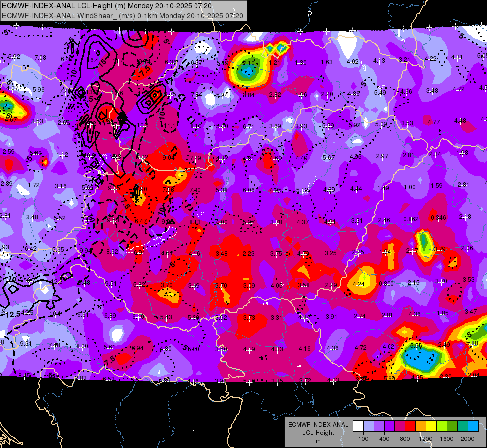
Task: Click the wind shear value '5.88'
Action: coord(472,343)
